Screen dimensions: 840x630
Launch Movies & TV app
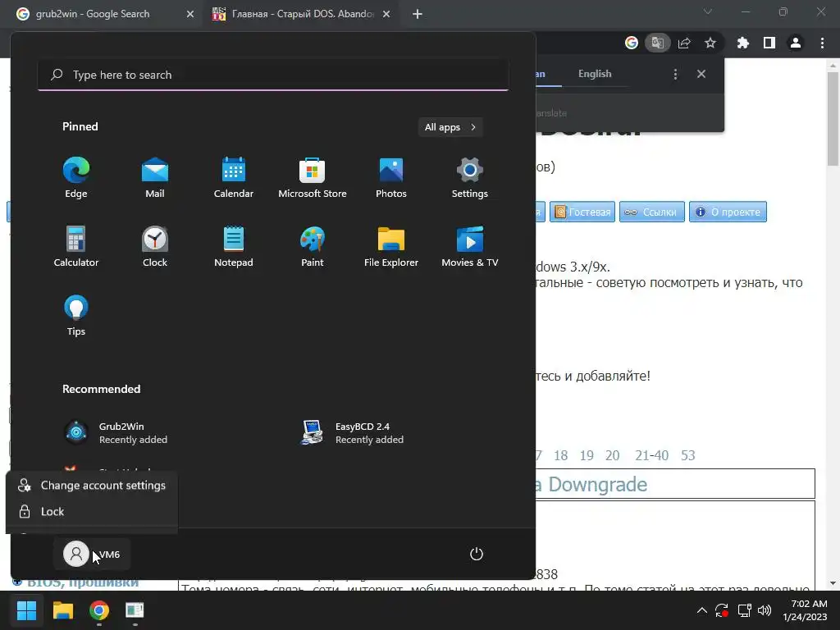470,247
